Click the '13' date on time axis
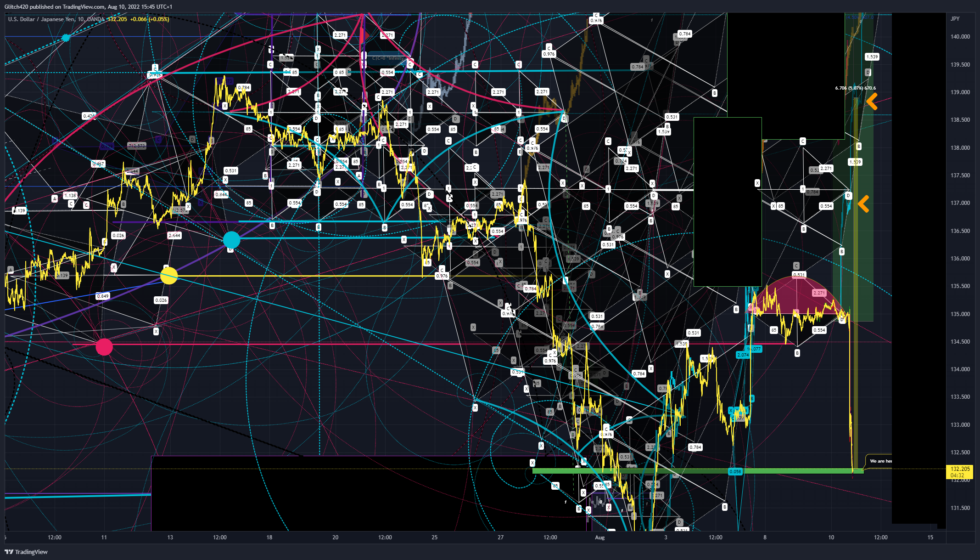980x560 pixels. (x=170, y=537)
